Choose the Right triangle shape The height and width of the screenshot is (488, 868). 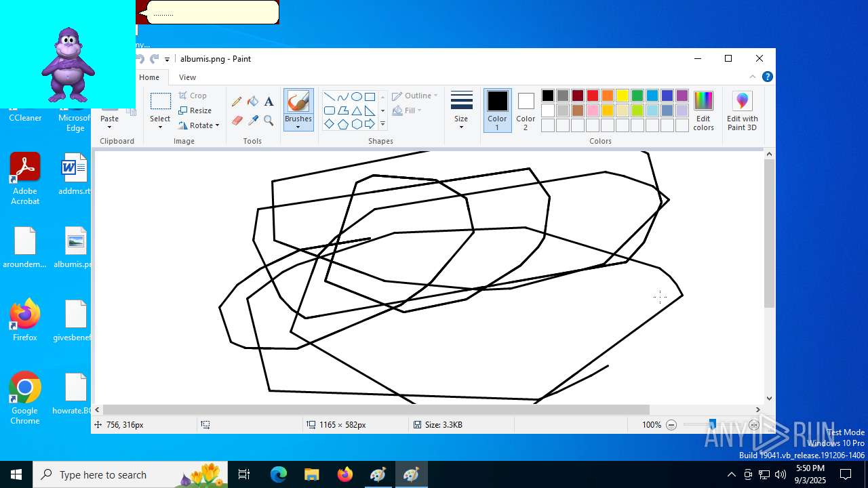[x=370, y=110]
